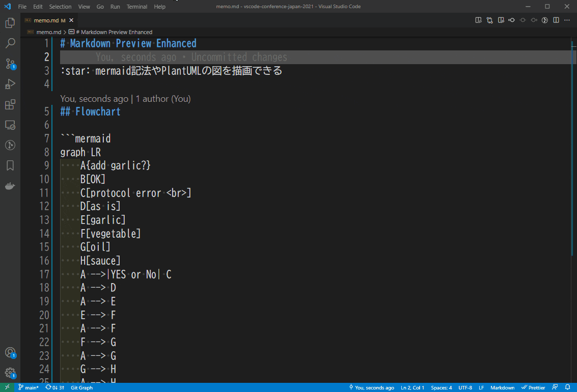Click the vertical scrollbar slider on right edge
The width and height of the screenshot is (577, 392).
pos(573,149)
